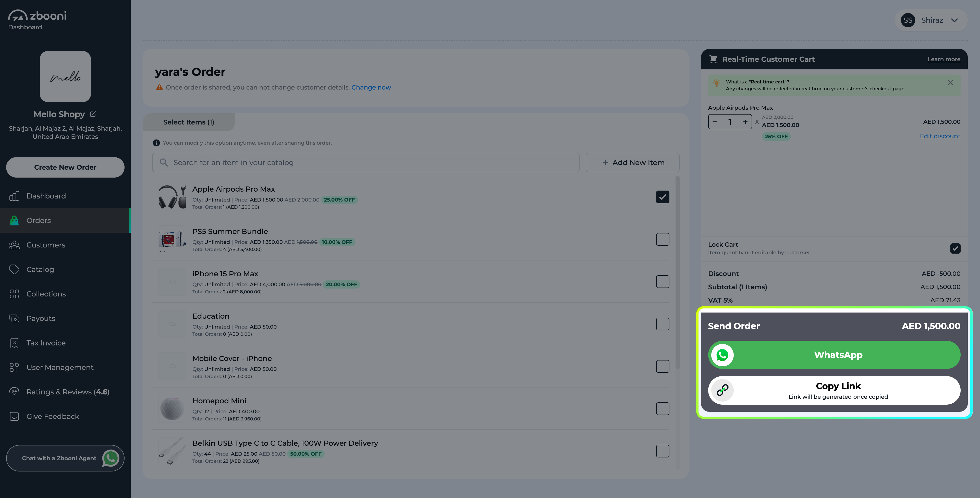Viewport: 980px width, 498px height.
Task: Go to Customers in the sidebar
Action: point(46,245)
